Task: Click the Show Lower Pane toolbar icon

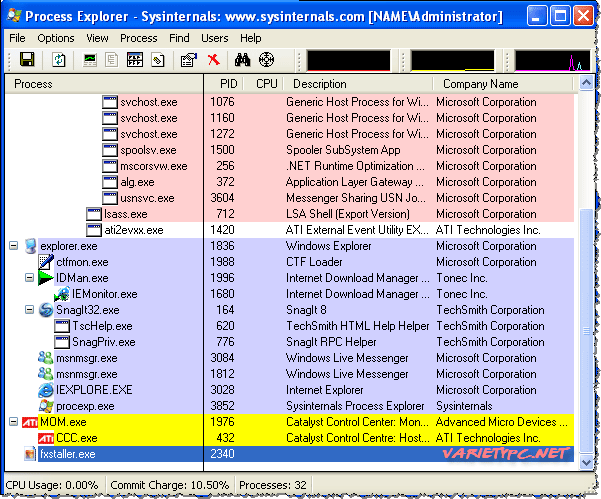Action: tap(135, 60)
